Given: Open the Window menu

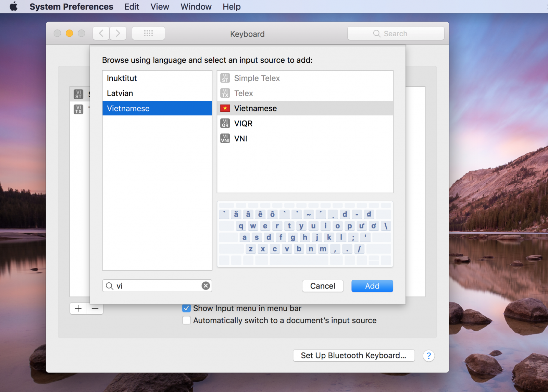Looking at the screenshot, I should tap(196, 7).
